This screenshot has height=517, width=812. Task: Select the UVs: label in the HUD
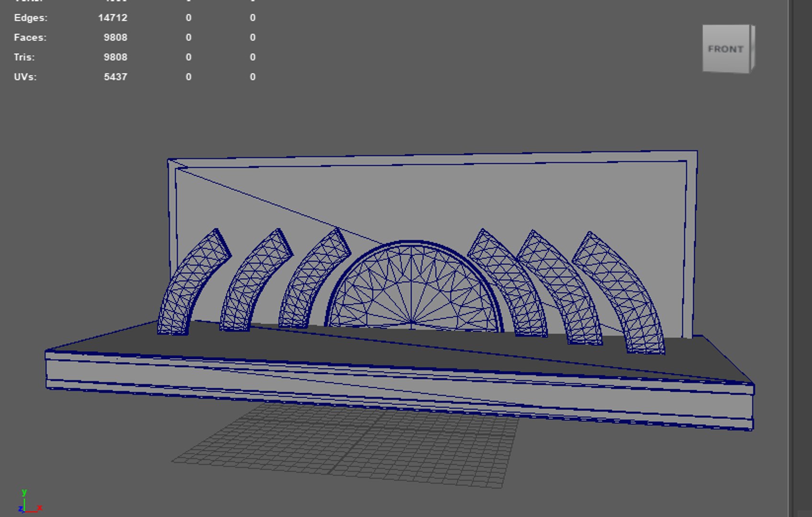(x=25, y=77)
